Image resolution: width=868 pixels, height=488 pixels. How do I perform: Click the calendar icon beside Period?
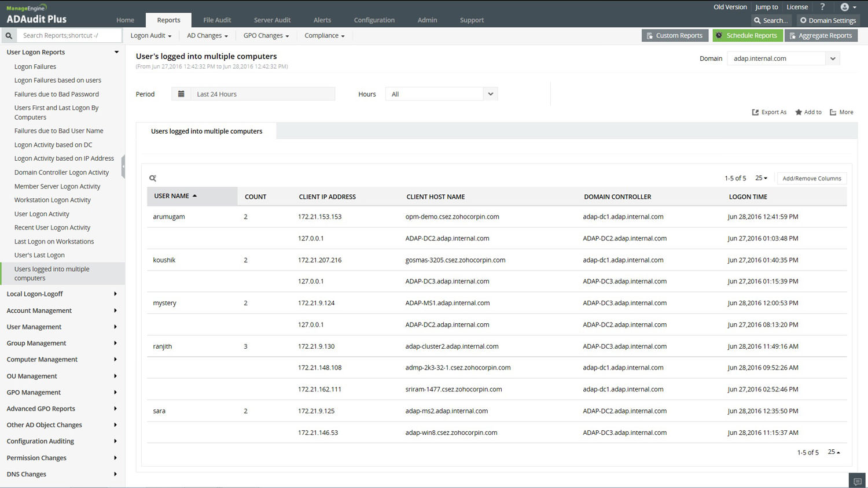[x=181, y=94]
